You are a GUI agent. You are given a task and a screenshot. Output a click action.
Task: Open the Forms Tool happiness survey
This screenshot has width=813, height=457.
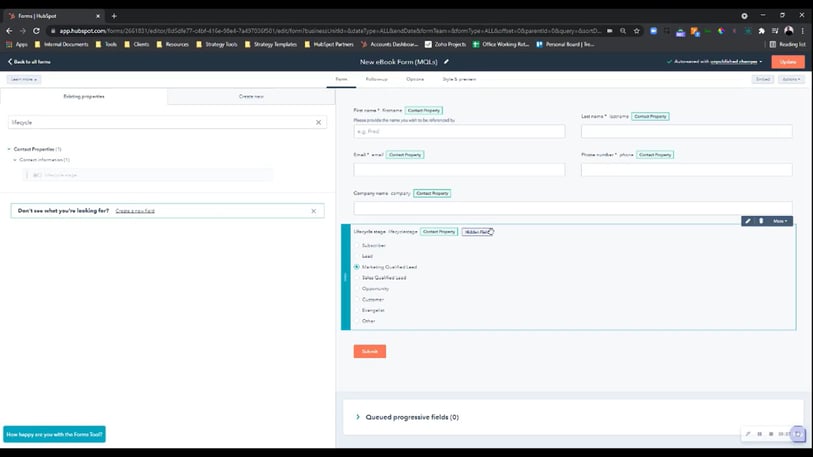54,435
